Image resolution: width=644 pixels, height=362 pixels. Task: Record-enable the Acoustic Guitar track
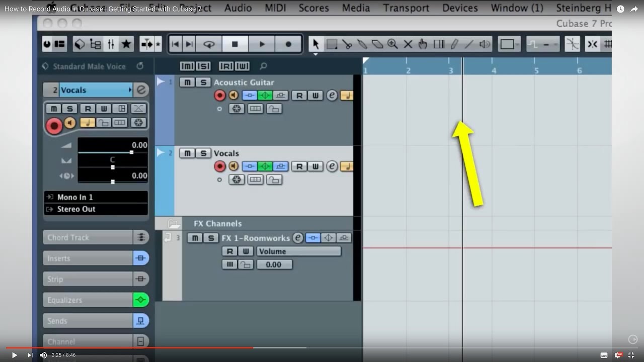pyautogui.click(x=220, y=96)
